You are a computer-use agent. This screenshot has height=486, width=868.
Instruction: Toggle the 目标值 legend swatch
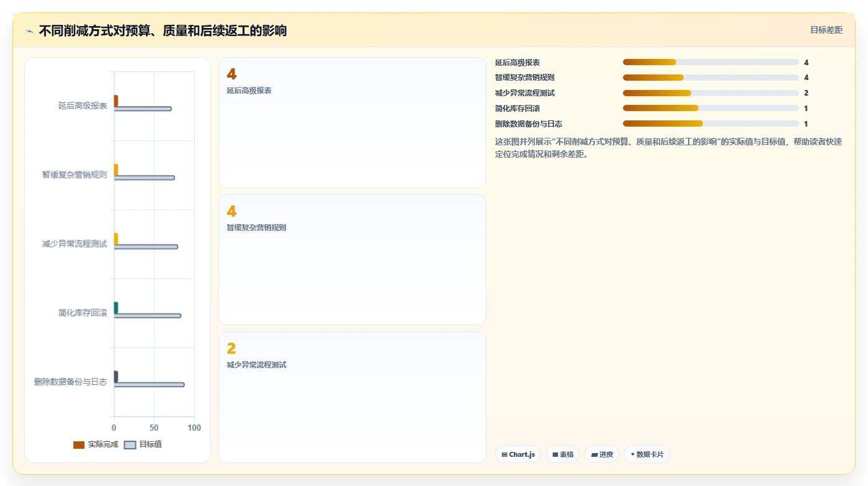pyautogui.click(x=130, y=445)
